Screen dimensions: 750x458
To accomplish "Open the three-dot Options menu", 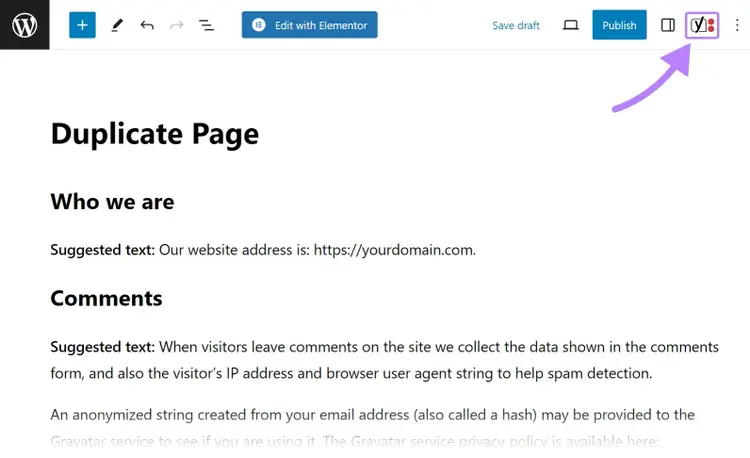I will click(x=737, y=25).
